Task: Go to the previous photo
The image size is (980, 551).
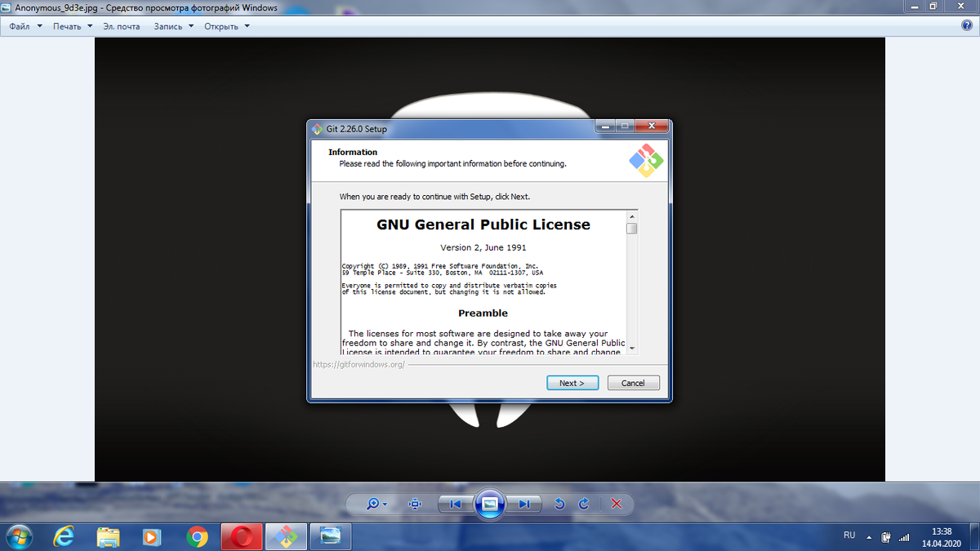Action: pyautogui.click(x=456, y=504)
